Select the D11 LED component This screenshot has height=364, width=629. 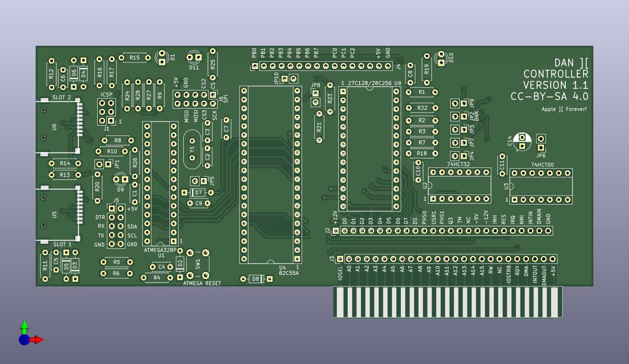(194, 57)
